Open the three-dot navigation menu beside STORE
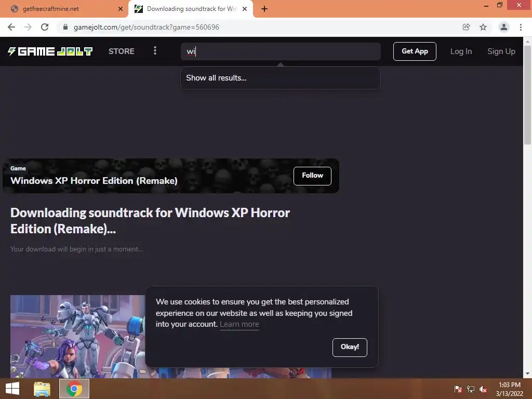The width and height of the screenshot is (532, 399). pyautogui.click(x=155, y=51)
